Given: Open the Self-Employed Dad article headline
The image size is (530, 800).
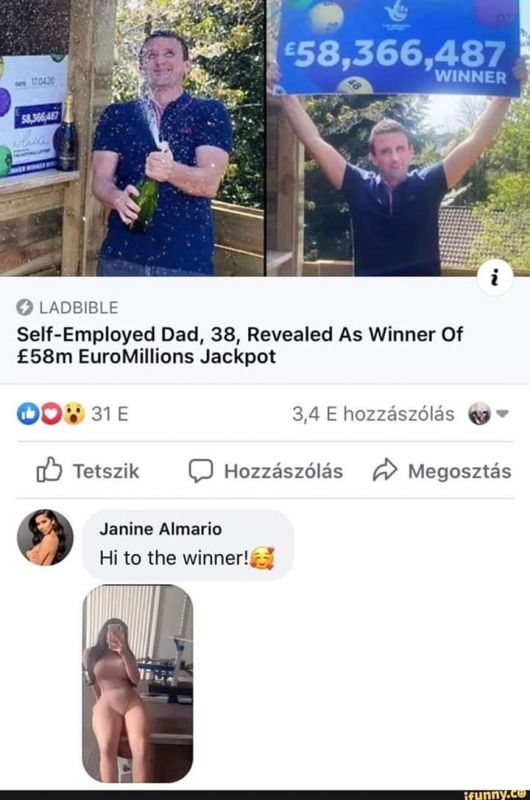Looking at the screenshot, I should [240, 345].
